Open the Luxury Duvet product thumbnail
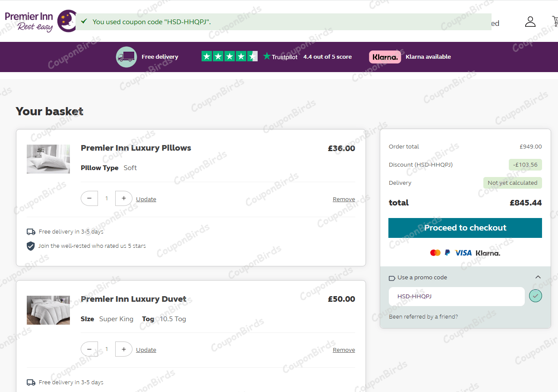This screenshot has height=392, width=558. click(48, 310)
